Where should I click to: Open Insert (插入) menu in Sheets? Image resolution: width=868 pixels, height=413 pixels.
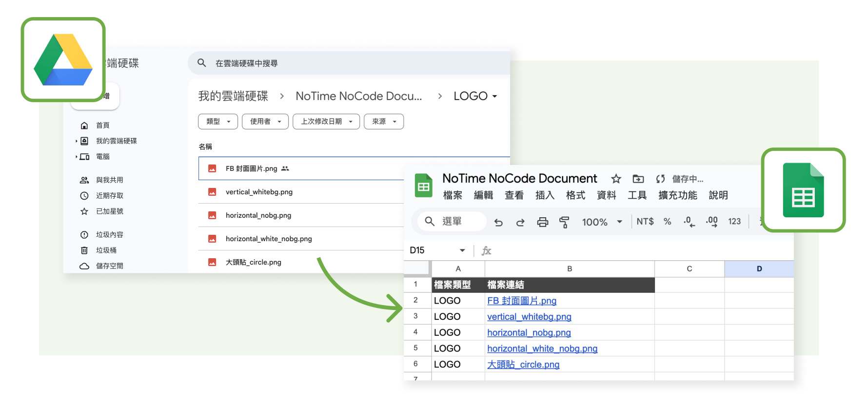point(545,195)
